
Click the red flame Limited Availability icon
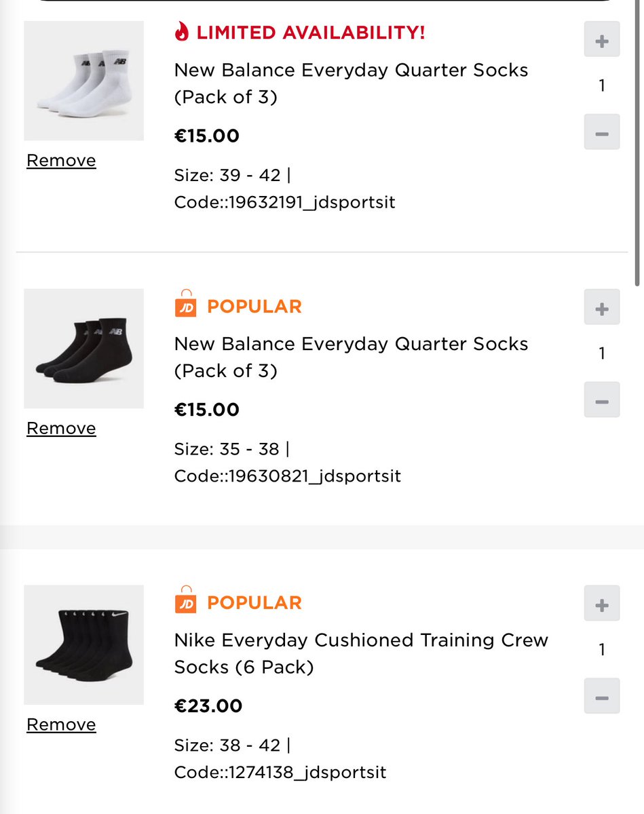point(181,32)
